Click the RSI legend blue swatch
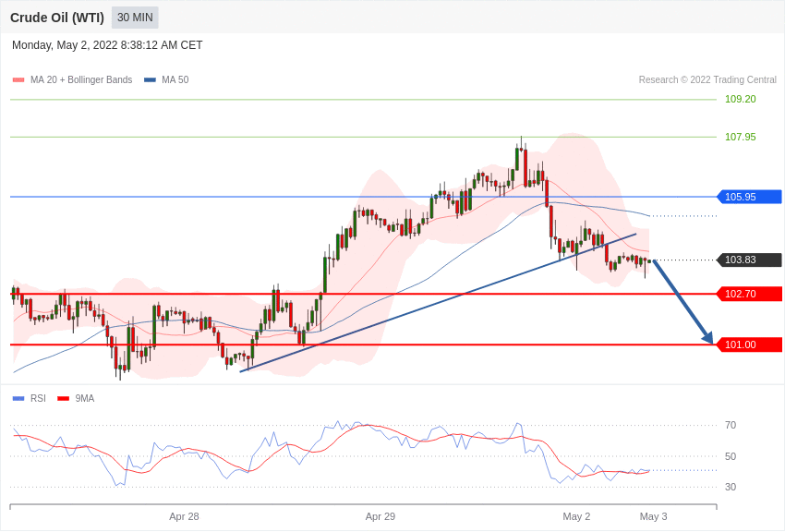 click(x=18, y=398)
